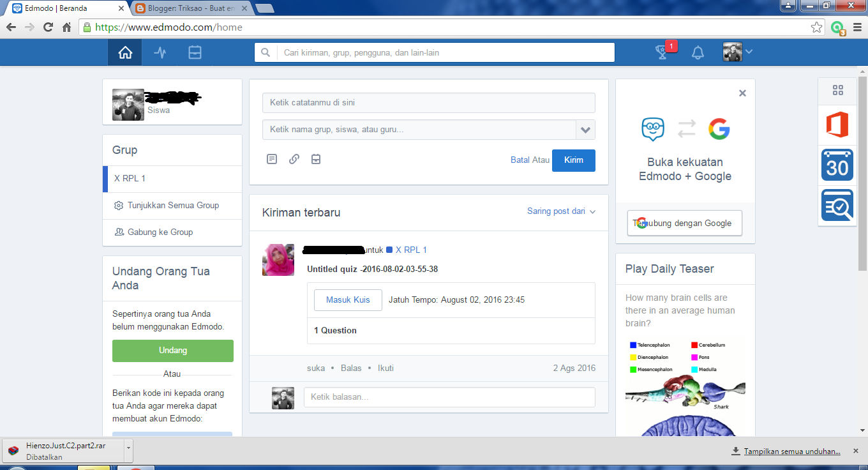Open the bell notifications icon
The image size is (868, 470).
point(698,53)
